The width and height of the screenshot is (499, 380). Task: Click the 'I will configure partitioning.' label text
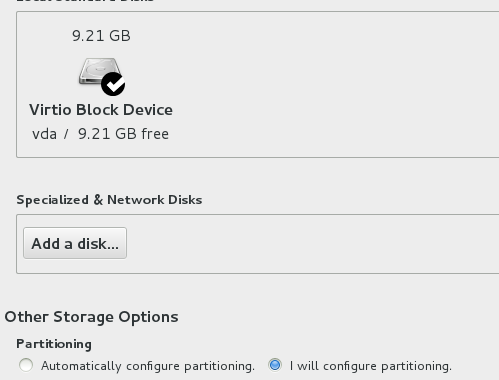point(371,366)
